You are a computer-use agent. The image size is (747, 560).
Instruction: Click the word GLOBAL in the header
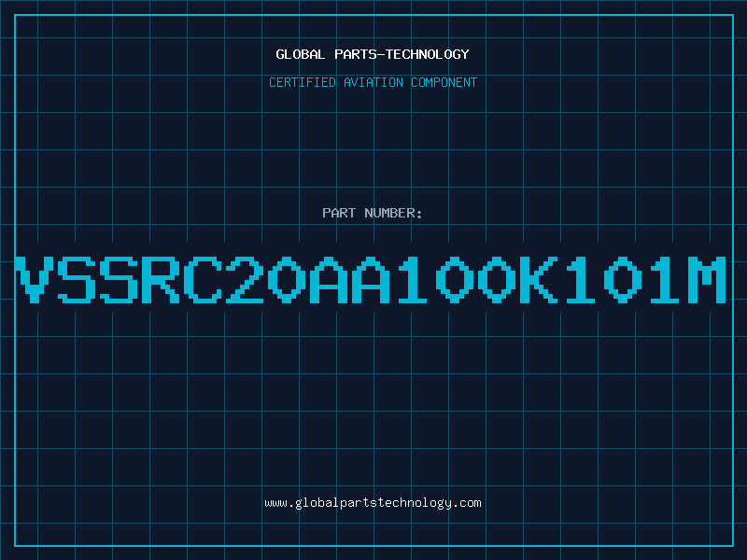pos(300,54)
